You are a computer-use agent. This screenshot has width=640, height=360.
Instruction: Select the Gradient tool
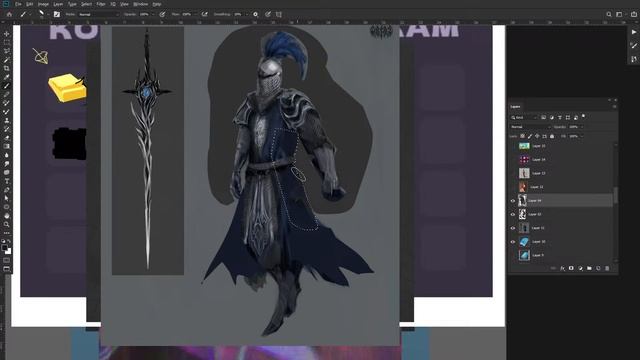(7, 146)
